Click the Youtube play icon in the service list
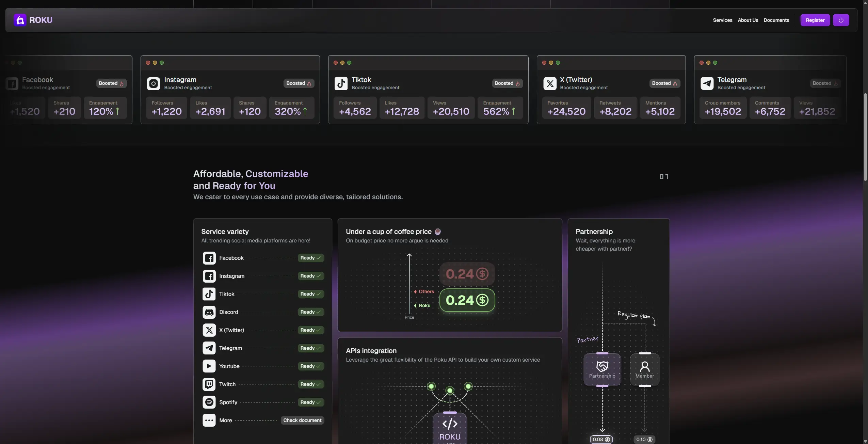Screen dimensions: 868x444 [x=209, y=366]
